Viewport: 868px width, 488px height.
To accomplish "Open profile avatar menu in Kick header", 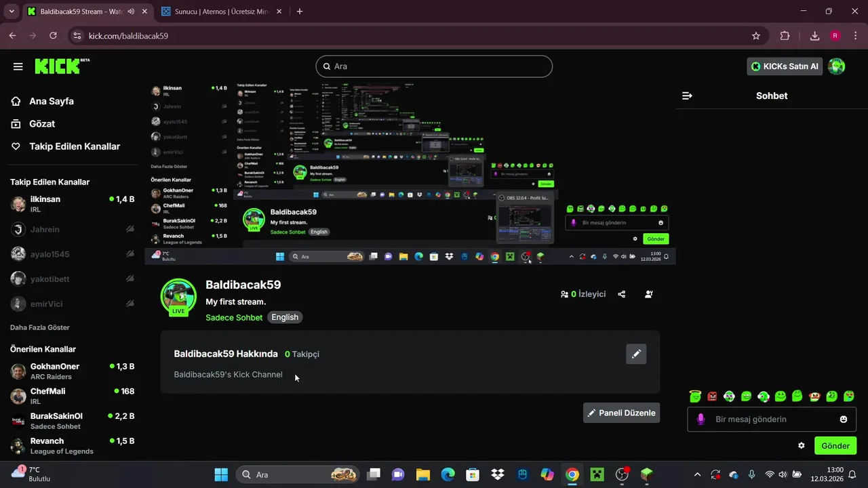I will coord(837,66).
